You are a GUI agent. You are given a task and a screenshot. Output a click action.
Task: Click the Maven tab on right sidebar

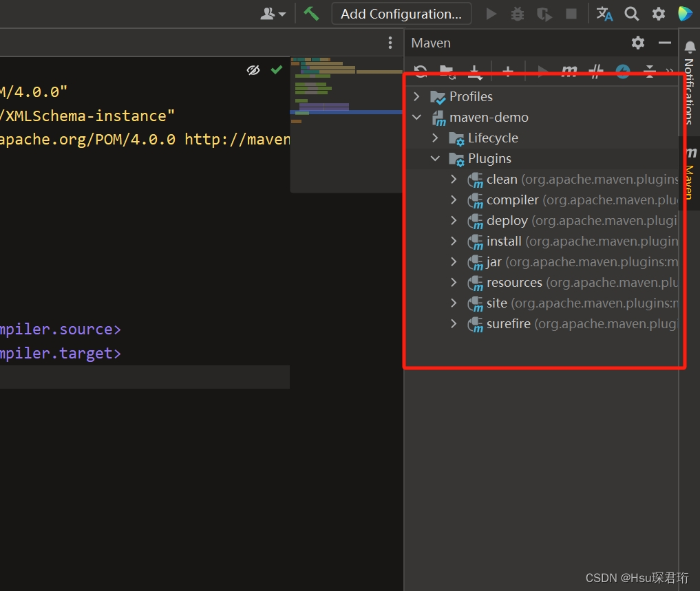click(x=690, y=173)
